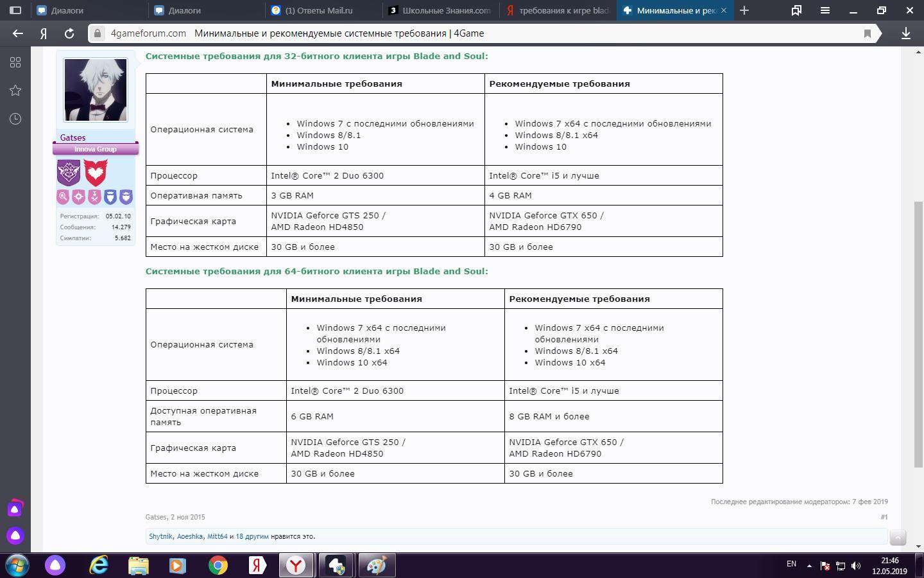Launch Alice assistant from the taskbar

coord(55,565)
